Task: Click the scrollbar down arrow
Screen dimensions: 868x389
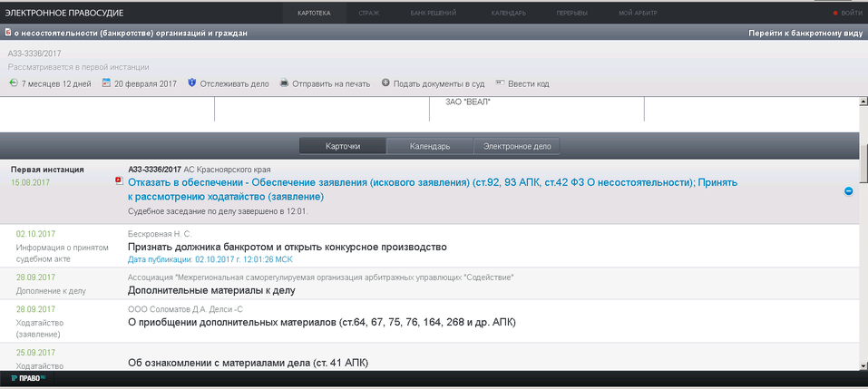Action: [863, 365]
